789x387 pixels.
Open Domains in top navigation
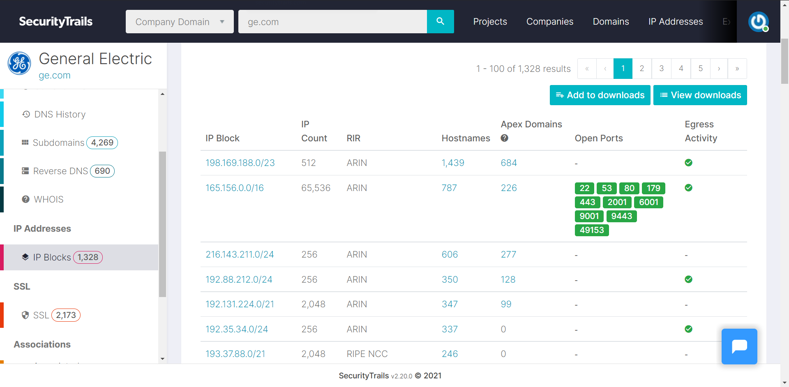[611, 22]
